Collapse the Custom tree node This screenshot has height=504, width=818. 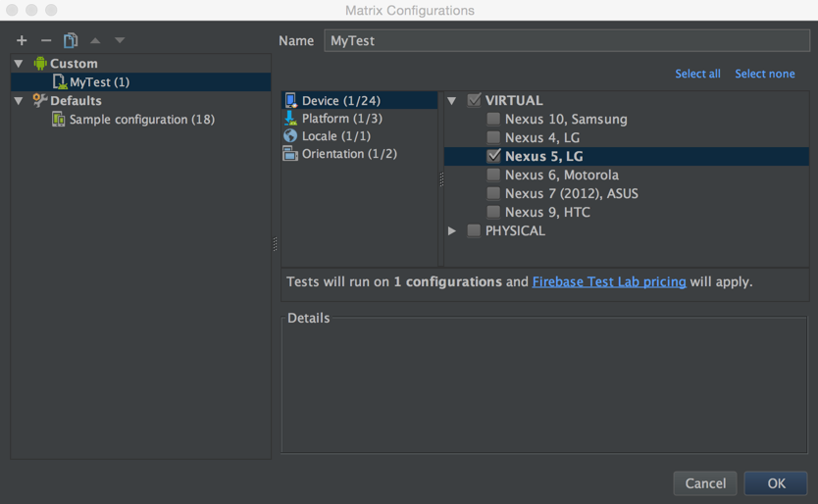(x=19, y=63)
